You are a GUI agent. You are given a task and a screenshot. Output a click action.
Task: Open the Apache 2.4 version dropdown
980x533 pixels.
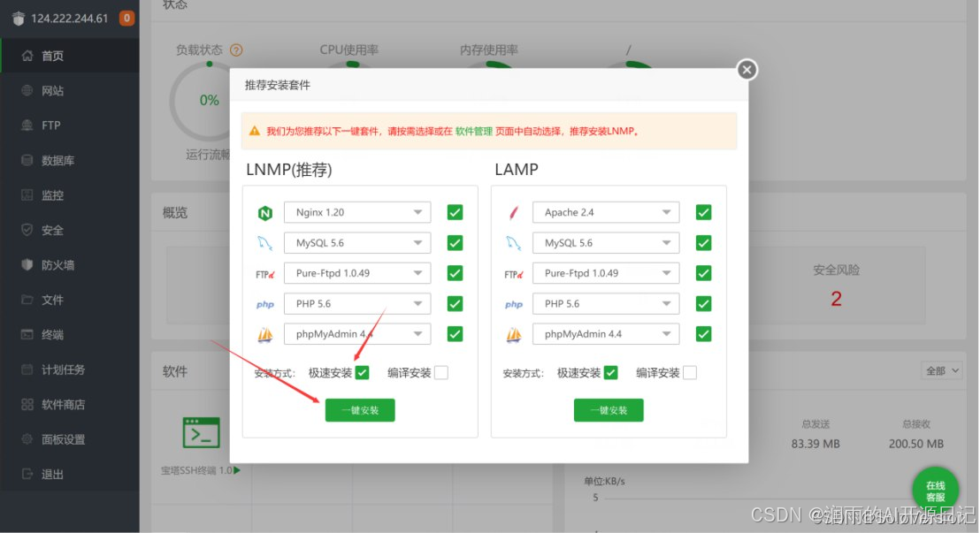point(606,212)
